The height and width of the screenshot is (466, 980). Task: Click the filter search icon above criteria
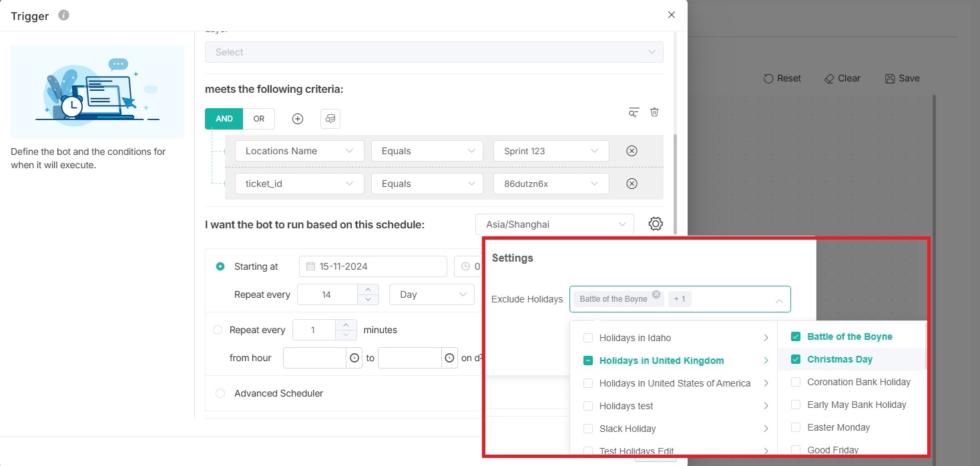coord(634,112)
